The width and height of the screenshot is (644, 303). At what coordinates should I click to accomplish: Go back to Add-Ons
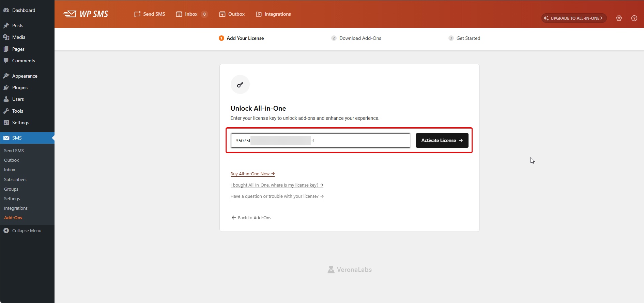pyautogui.click(x=251, y=218)
